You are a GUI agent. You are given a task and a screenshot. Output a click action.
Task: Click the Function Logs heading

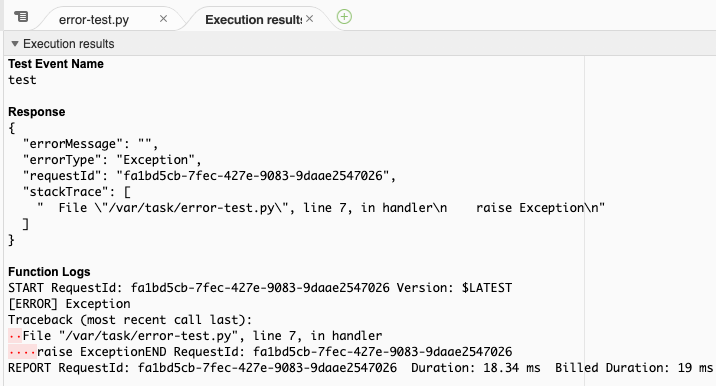click(x=49, y=272)
